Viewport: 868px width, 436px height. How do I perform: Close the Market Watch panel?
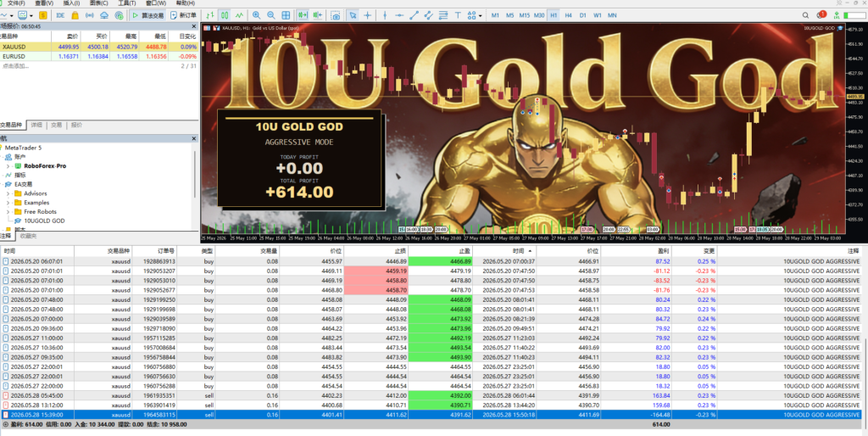194,26
